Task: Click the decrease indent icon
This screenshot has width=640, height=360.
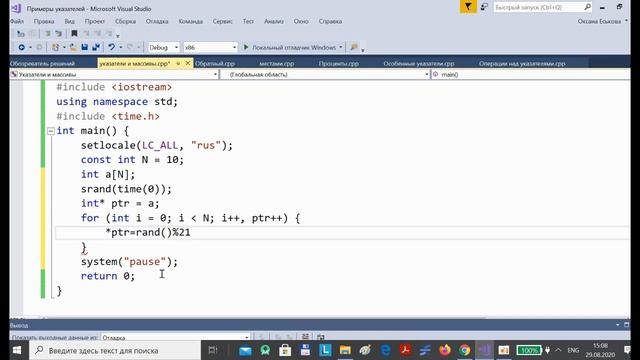Action: point(47,33)
